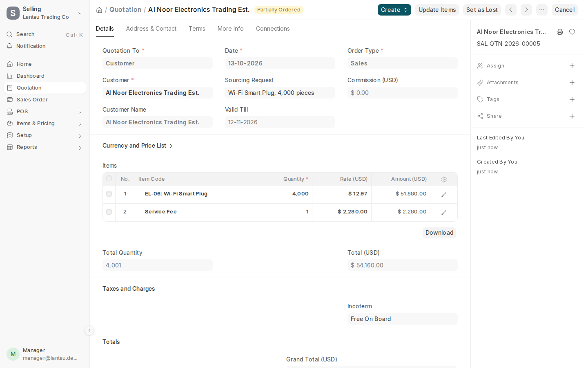
Task: Click the home breadcrumb icon
Action: (99, 10)
